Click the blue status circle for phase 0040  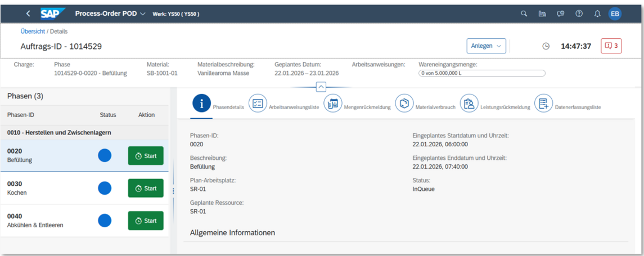(x=105, y=221)
